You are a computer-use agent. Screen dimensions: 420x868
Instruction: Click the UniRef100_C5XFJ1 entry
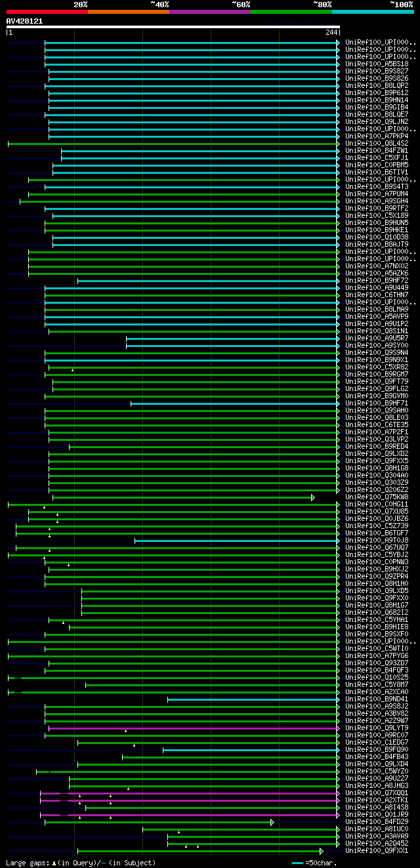point(377,157)
